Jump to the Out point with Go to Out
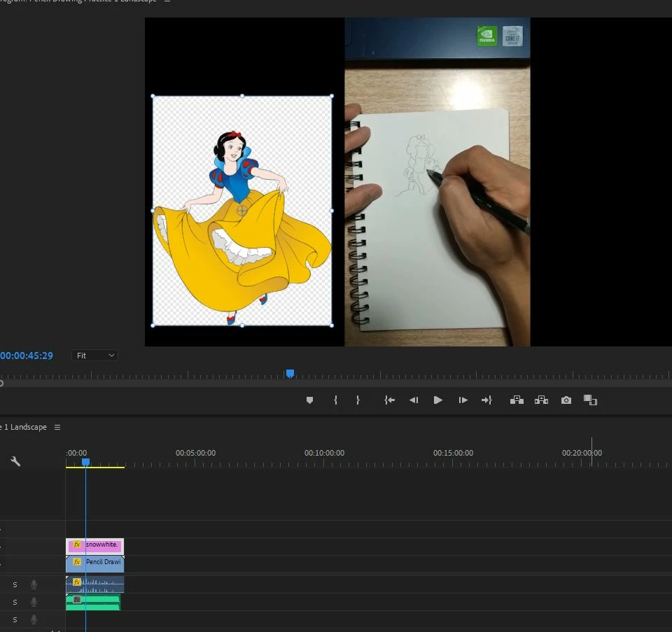 tap(487, 400)
